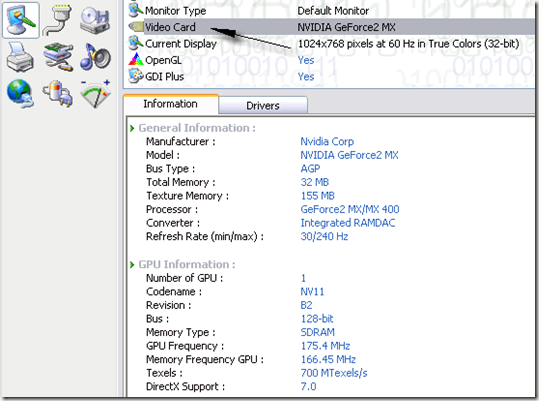Viewport: 539px width, 401px height.
Task: Click the Memory Frequency GPU label
Action: coord(205,359)
